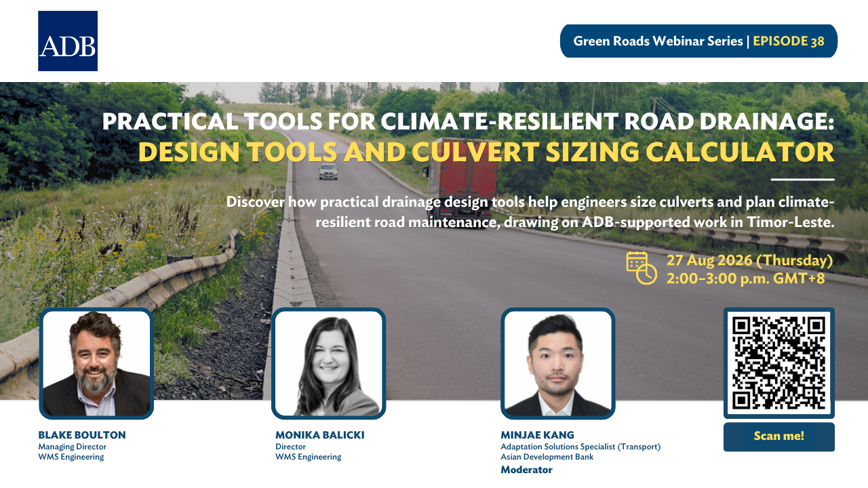Screen dimensions: 868x488
Task: Click the webinar description paragraph
Action: coord(530,211)
